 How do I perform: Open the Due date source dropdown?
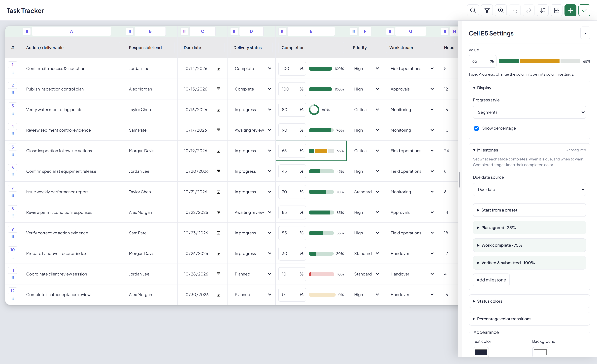click(529, 189)
